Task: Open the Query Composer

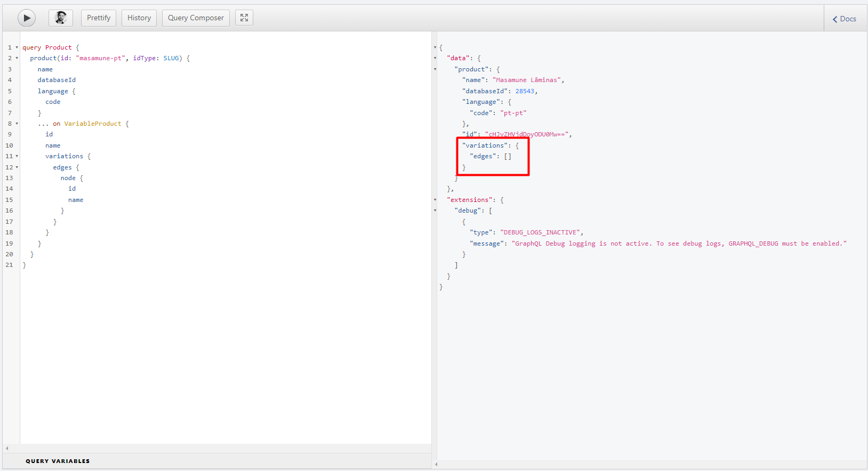Action: [196, 18]
